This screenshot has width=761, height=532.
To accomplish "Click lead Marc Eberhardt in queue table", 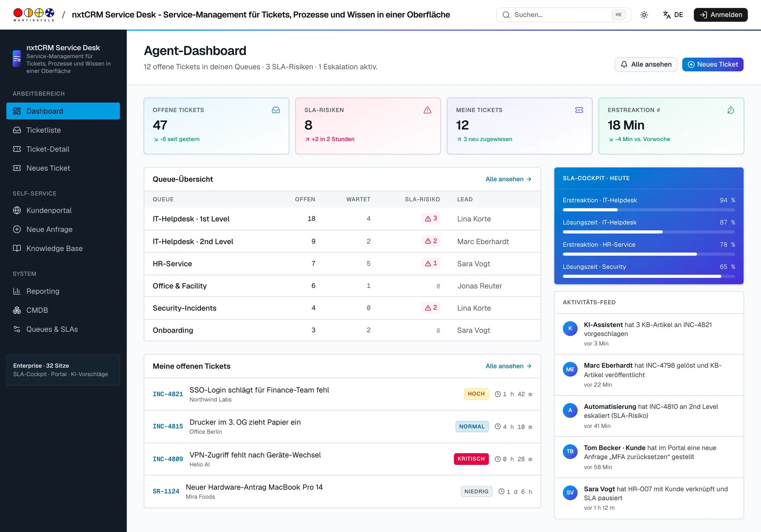I will pos(483,242).
